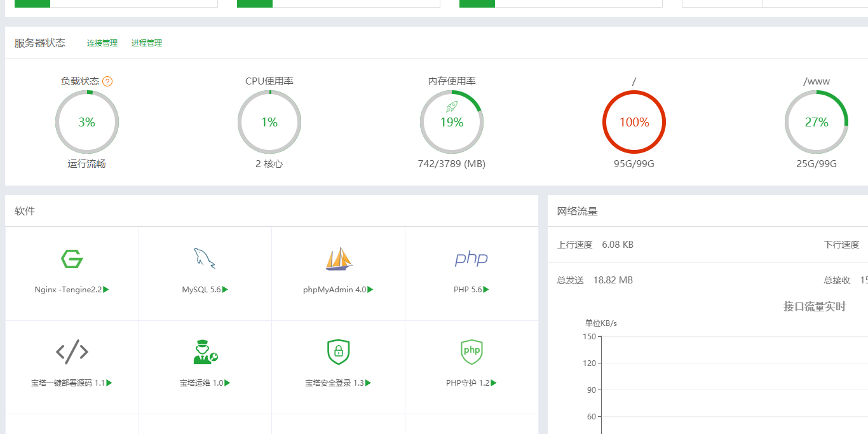
Task: Click the 运行流畅 status text
Action: [87, 164]
